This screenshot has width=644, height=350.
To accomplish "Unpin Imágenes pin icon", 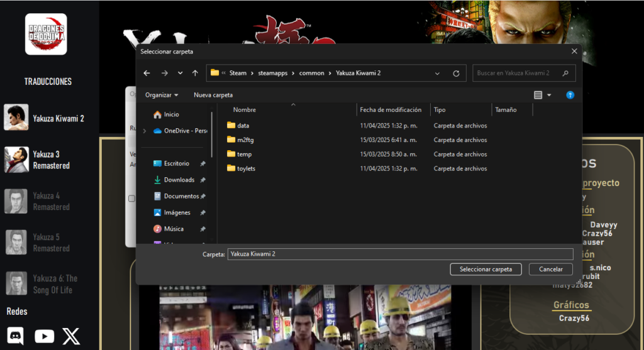I will coord(203,213).
